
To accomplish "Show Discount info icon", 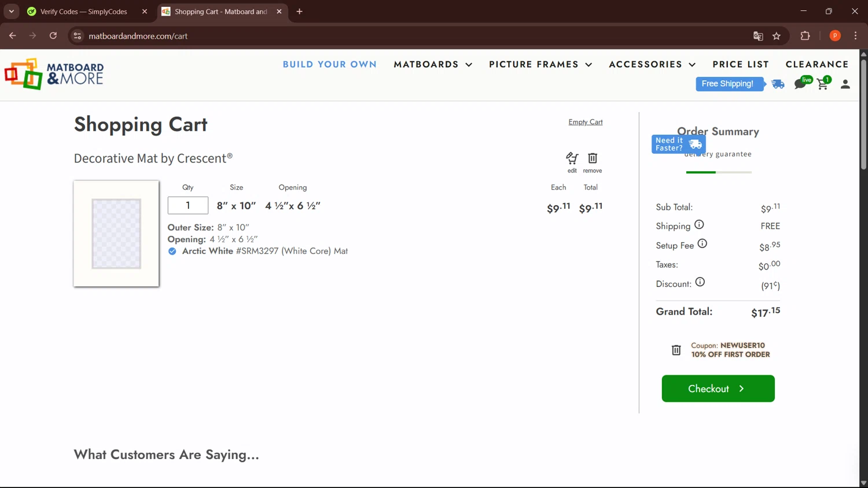I will (x=700, y=282).
